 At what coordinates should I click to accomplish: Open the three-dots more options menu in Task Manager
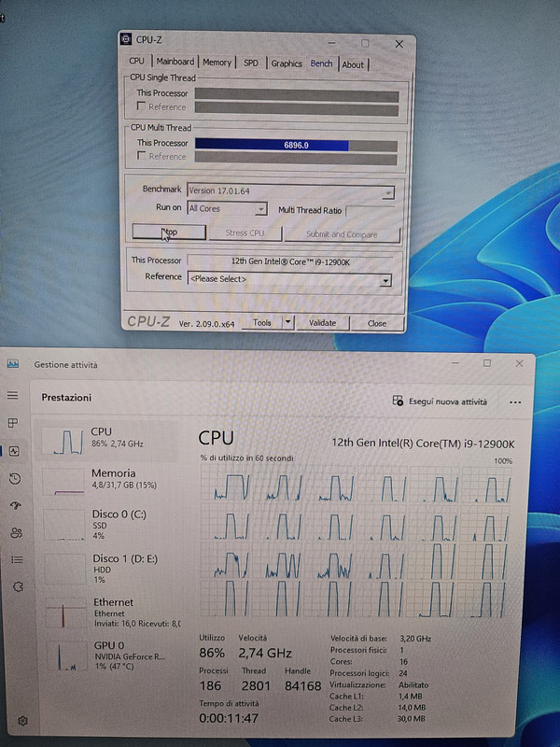pos(515,402)
